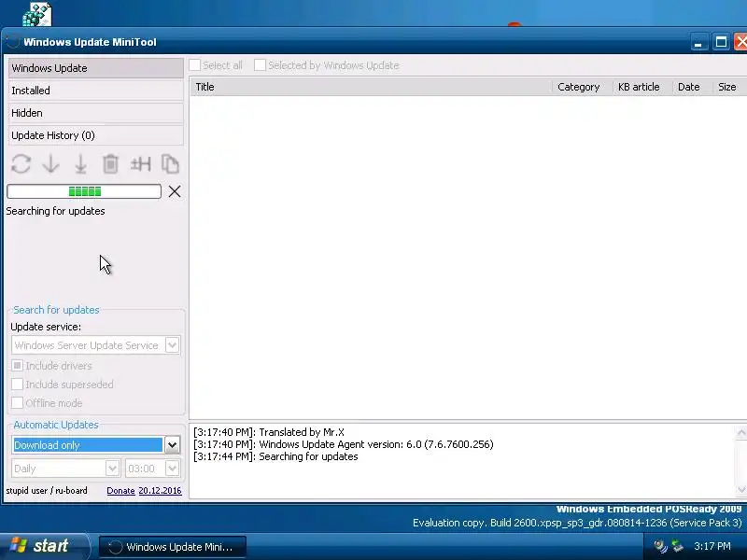Screen dimensions: 747x560
Task: Click the log scrollbar up arrow
Action: pos(741,432)
